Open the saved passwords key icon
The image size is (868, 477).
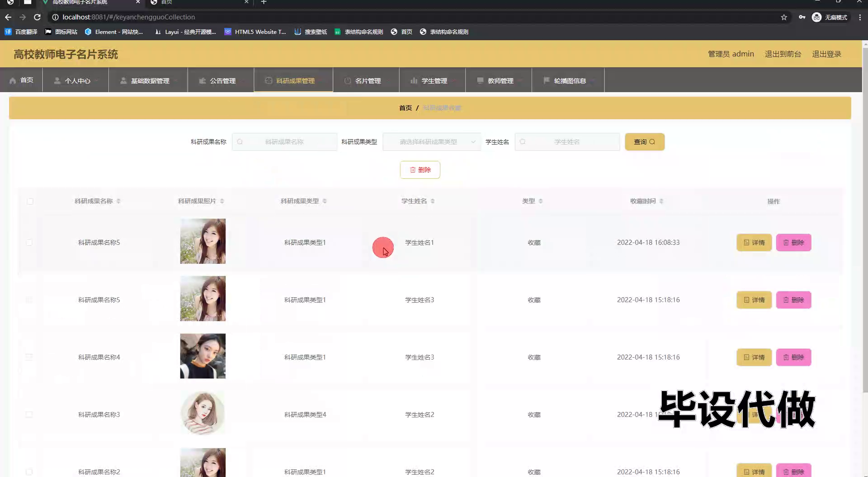pos(802,17)
